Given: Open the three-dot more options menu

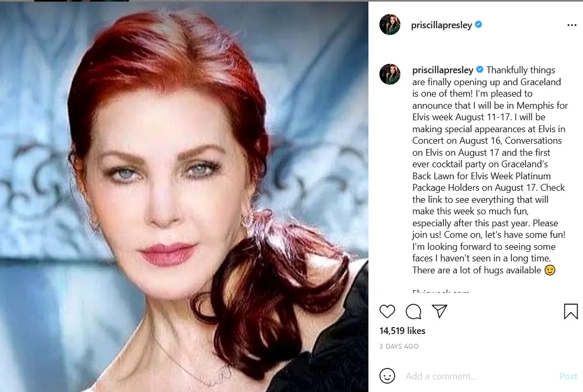Looking at the screenshot, I should pyautogui.click(x=572, y=25).
